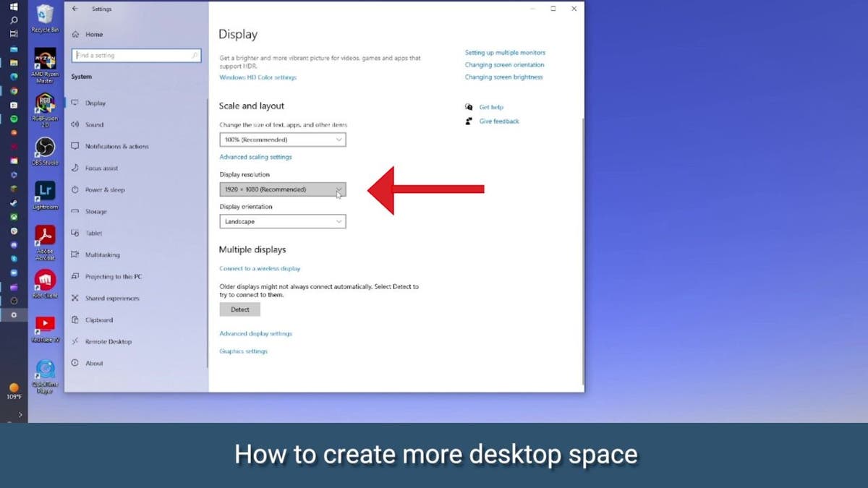Open Task View in the taskbar
Viewport: 868px width, 488px height.
14,34
